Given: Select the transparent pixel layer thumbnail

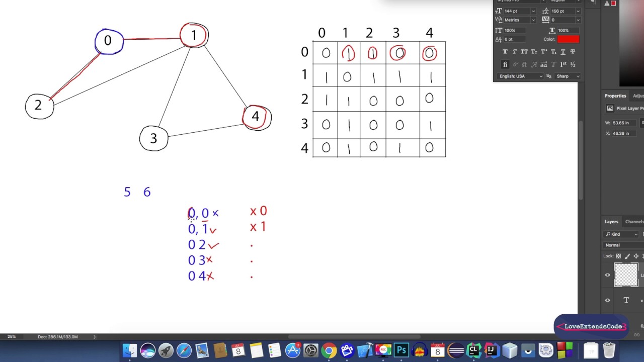Looking at the screenshot, I should (x=626, y=275).
